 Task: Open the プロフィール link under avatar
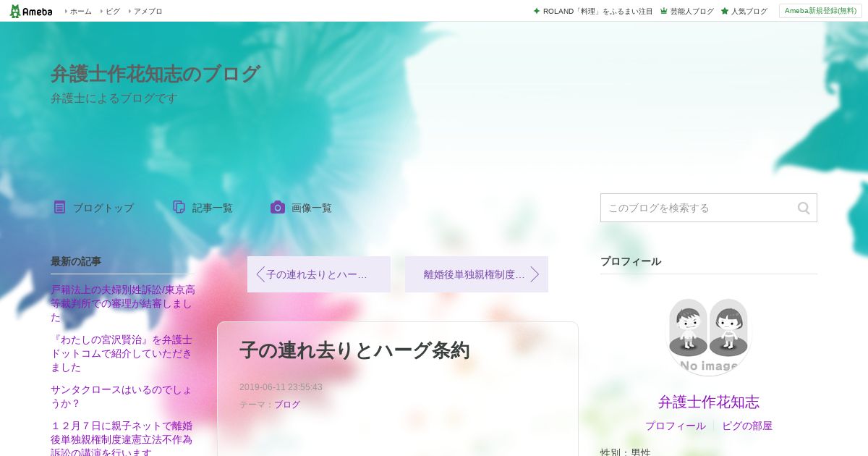(676, 426)
